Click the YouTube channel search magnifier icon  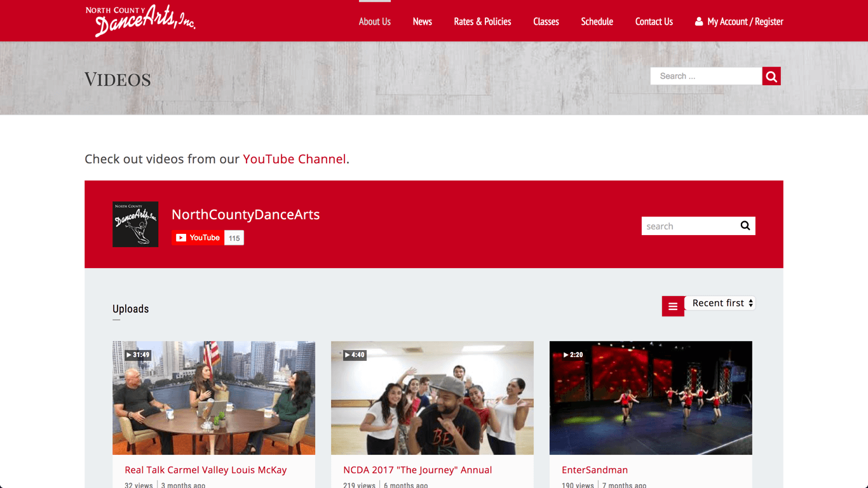click(x=745, y=226)
